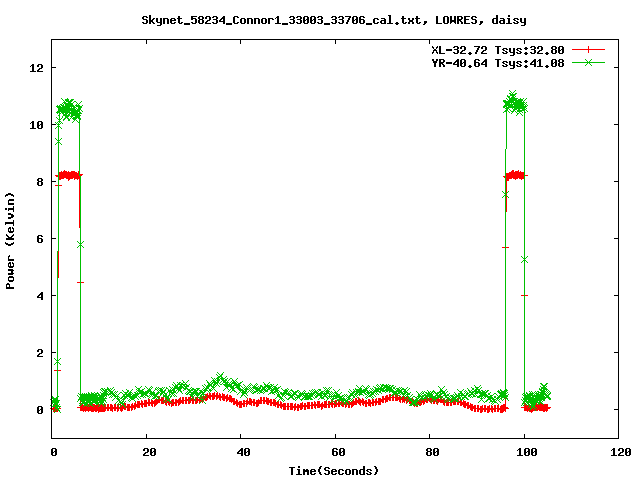This screenshot has height=480, width=640.
Task: Click the y-axis tick label 4
Action: point(40,296)
